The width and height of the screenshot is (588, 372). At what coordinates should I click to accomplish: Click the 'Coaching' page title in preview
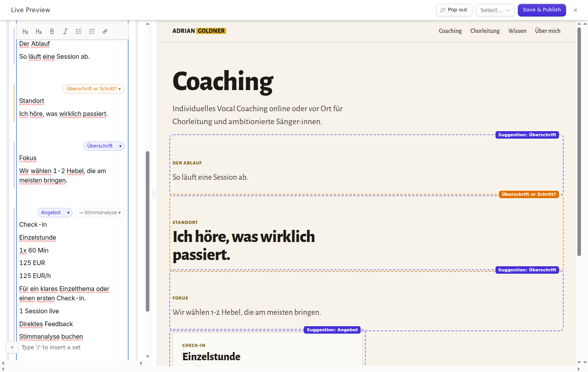pyautogui.click(x=223, y=82)
